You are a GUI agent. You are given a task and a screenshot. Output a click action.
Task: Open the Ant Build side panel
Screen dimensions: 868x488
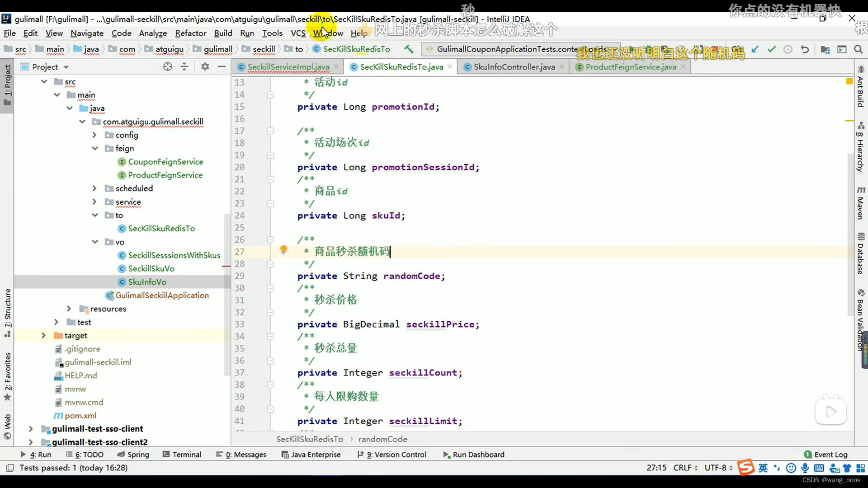click(x=861, y=87)
